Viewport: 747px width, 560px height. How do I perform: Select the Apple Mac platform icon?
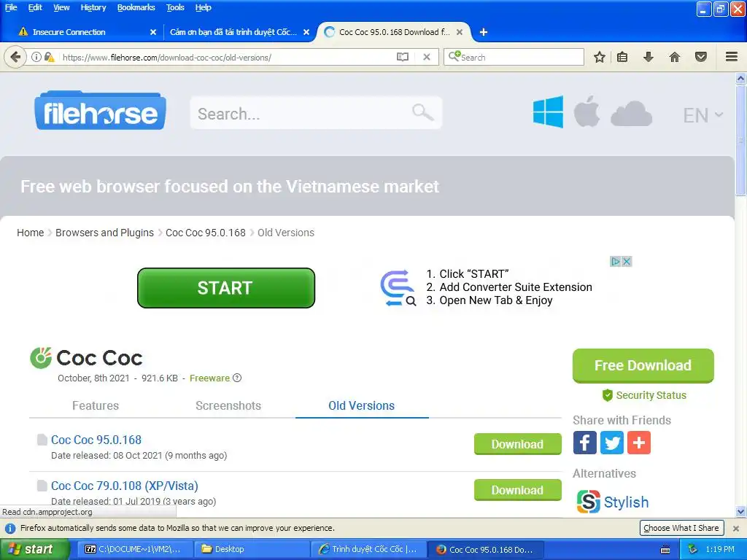[x=587, y=112]
